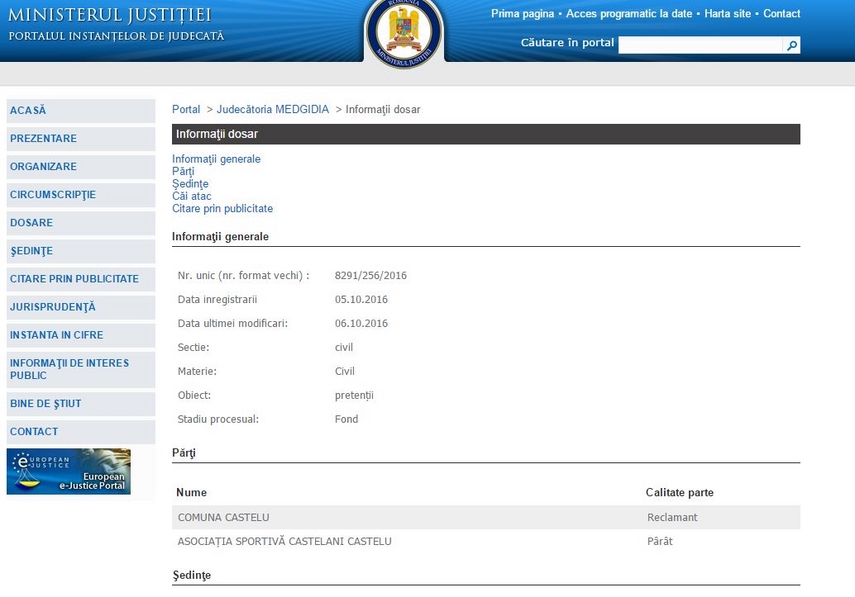Click the Ministerul Justiției coat of arms emblem
855x597 pixels.
point(403,32)
